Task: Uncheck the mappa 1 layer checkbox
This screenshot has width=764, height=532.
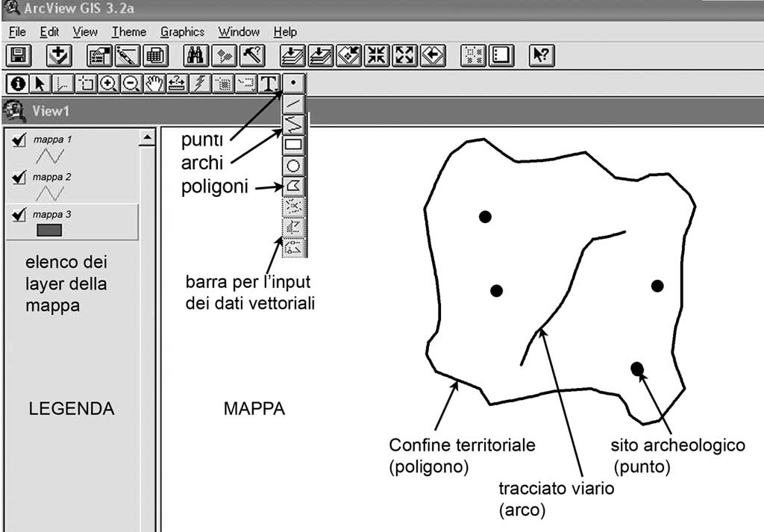Action: (20, 140)
